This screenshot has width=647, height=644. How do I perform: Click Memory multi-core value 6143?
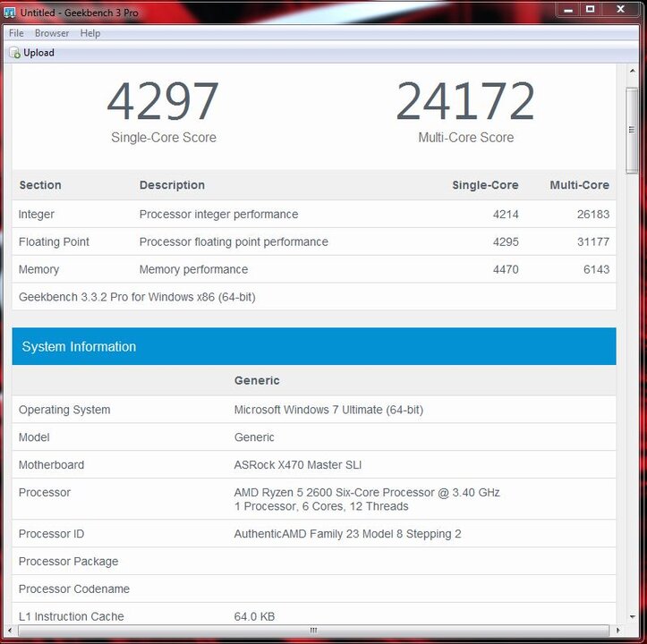(597, 269)
